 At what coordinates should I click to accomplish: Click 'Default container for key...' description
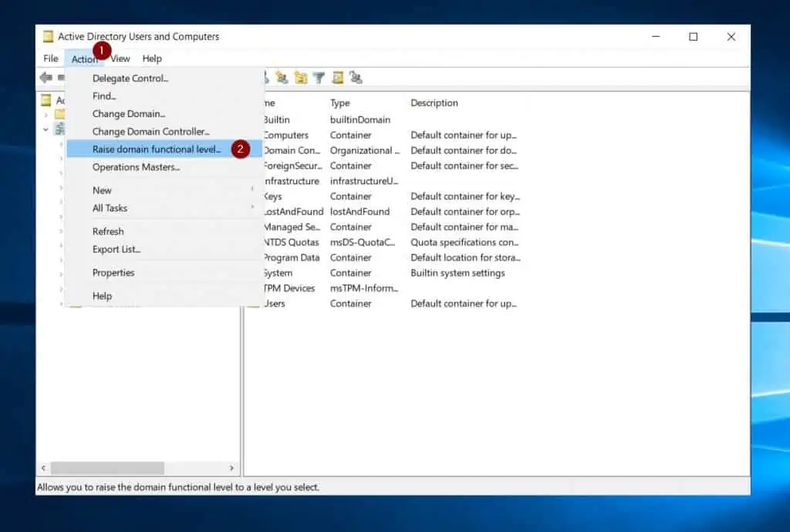pyautogui.click(x=465, y=197)
